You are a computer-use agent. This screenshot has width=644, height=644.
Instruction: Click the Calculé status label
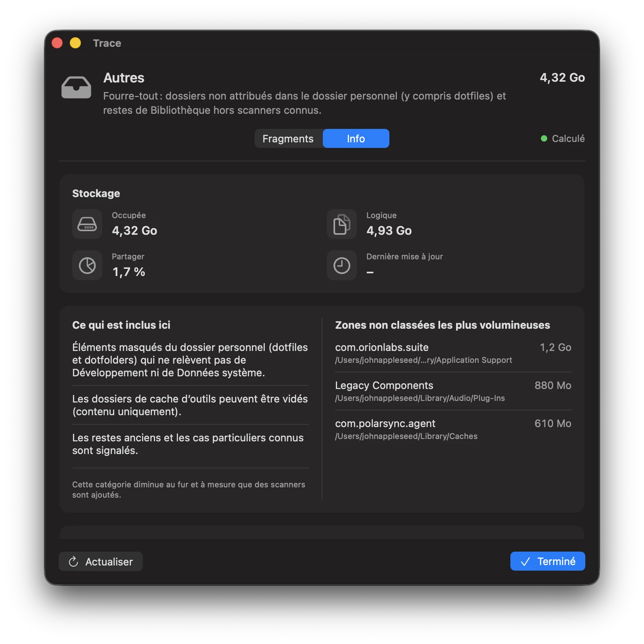(x=568, y=138)
